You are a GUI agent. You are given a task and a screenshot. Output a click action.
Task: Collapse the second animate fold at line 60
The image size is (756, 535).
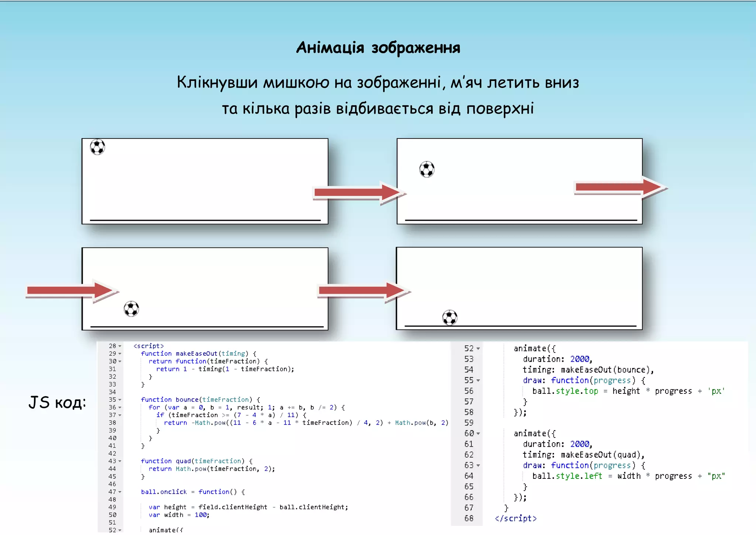point(478,433)
